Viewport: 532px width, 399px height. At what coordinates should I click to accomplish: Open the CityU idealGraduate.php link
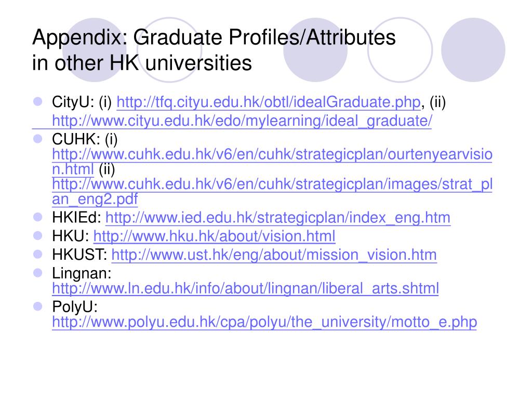(269, 102)
